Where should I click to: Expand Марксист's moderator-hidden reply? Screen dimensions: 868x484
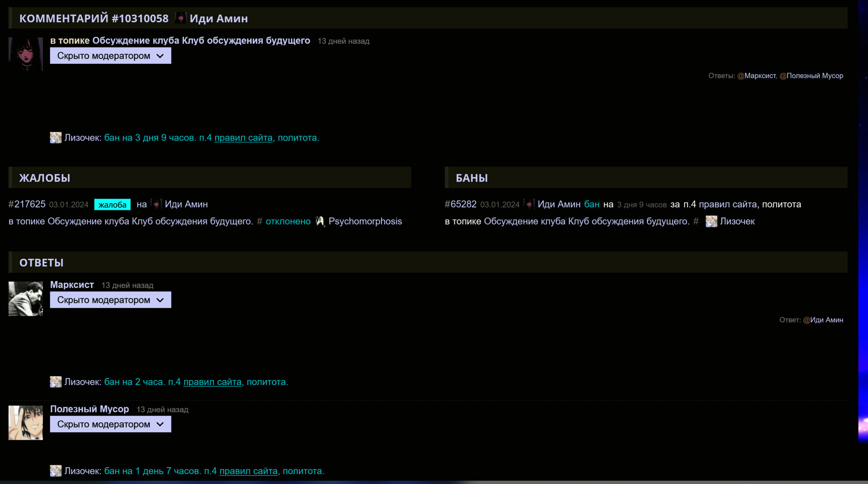pos(110,300)
